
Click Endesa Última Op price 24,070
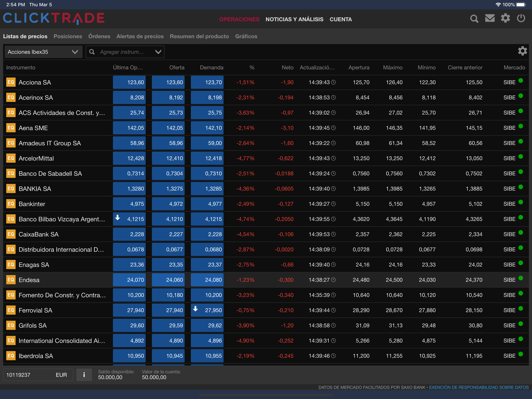(129, 280)
